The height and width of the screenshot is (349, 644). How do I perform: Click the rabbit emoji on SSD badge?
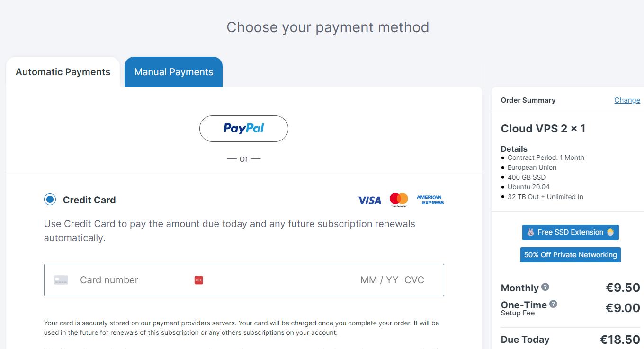[531, 232]
